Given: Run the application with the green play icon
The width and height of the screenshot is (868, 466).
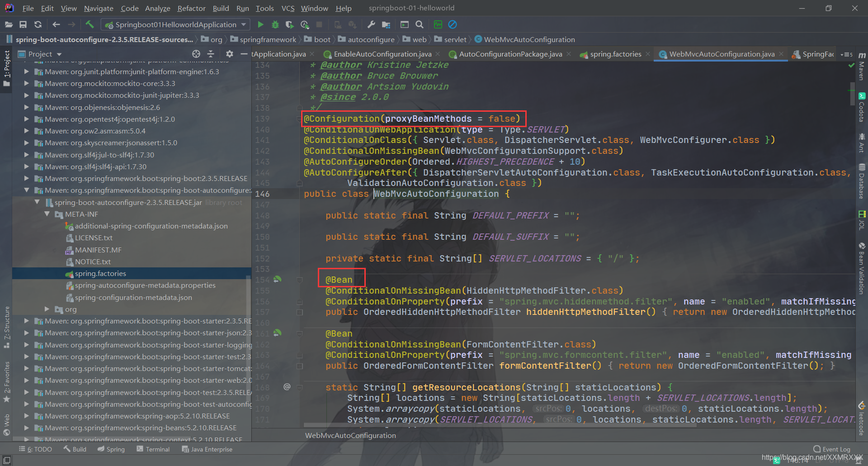Looking at the screenshot, I should coord(260,24).
